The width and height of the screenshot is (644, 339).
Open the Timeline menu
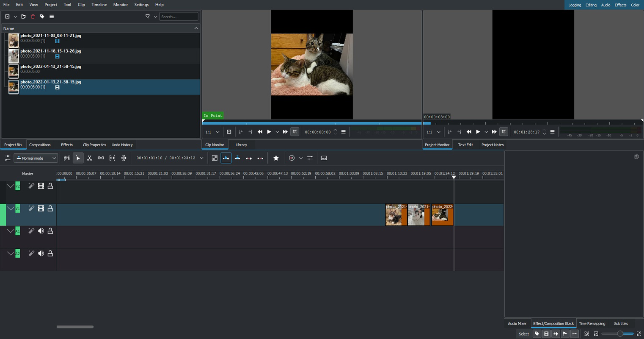[x=99, y=5]
